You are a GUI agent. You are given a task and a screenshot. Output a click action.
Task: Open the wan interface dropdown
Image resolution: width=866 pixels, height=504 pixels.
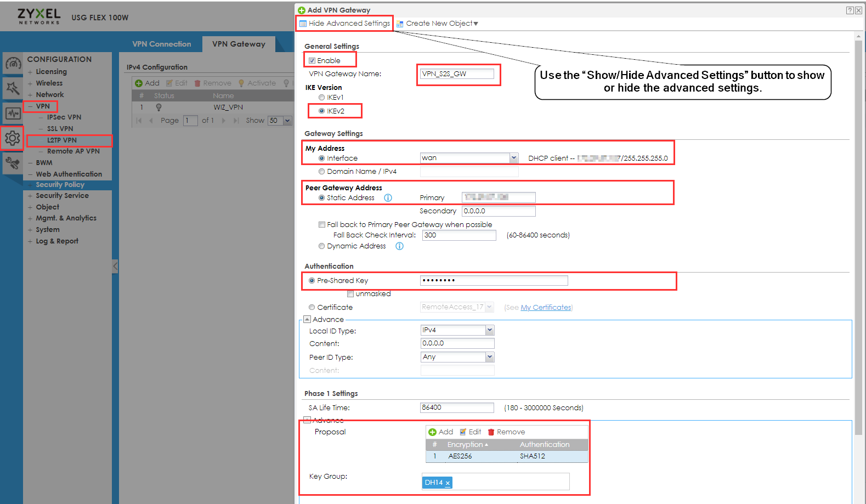pos(513,158)
